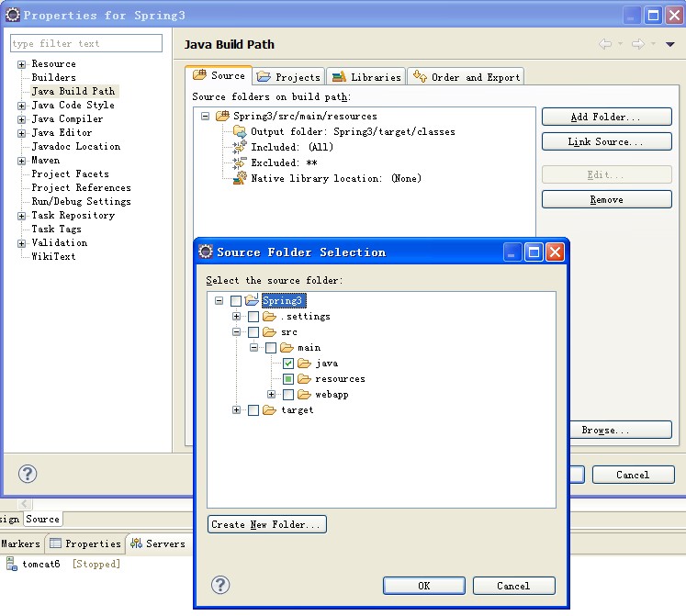Click the Order and Export tab icon
Image resolution: width=686 pixels, height=616 pixels.
[x=420, y=76]
